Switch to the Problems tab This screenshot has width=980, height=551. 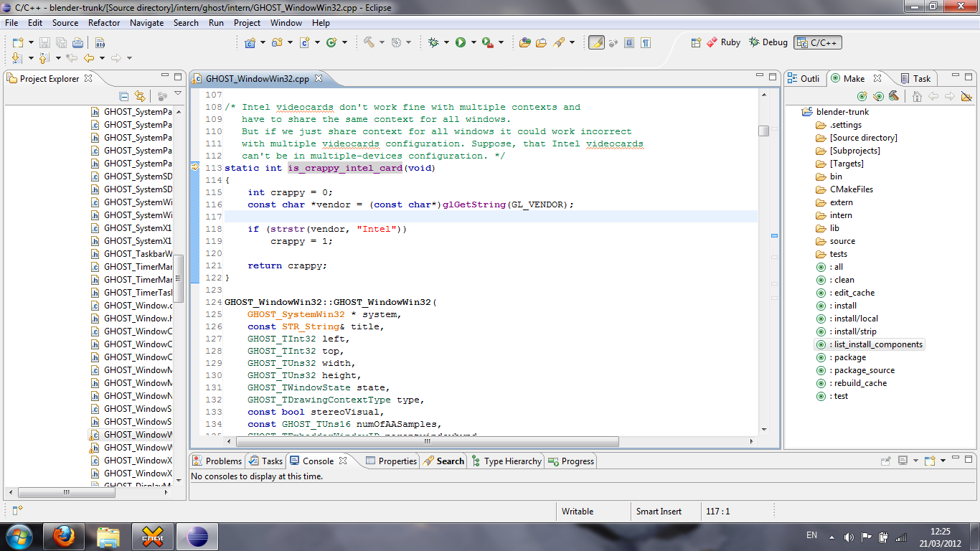point(217,461)
